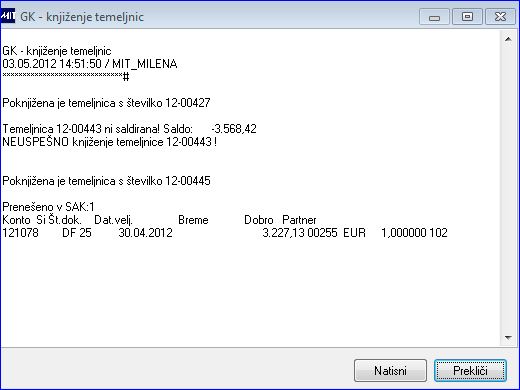
Task: Click the line 'Temeljnica 12-00443 ni saldirana!'
Action: click(81, 129)
